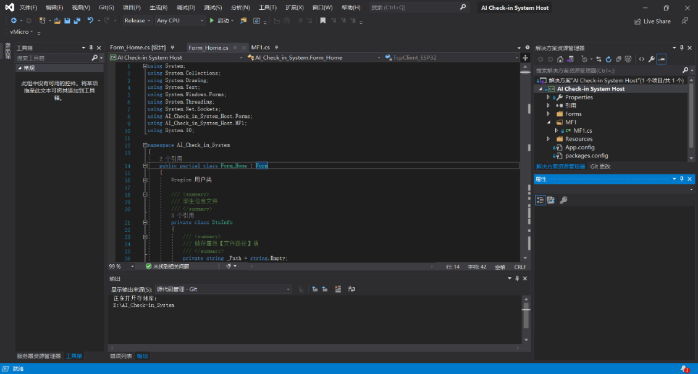Toggle Categorized view in Properties panel
Viewport: 698px width, 374px height.
pyautogui.click(x=540, y=200)
